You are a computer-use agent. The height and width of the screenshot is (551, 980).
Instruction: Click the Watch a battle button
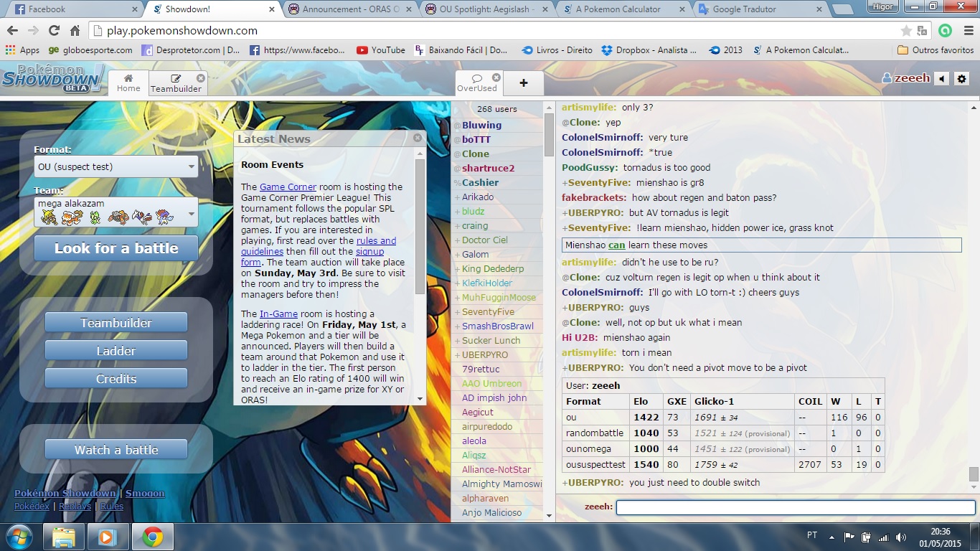(x=116, y=450)
